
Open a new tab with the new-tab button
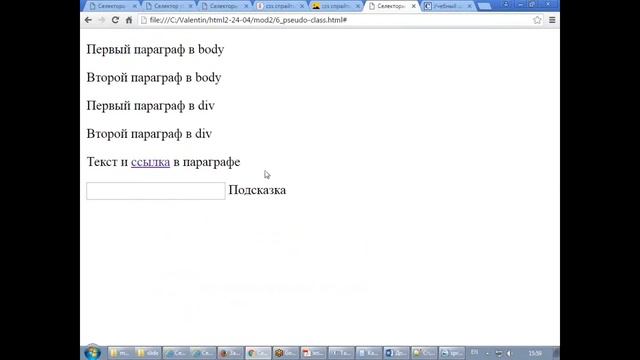[x=484, y=6]
